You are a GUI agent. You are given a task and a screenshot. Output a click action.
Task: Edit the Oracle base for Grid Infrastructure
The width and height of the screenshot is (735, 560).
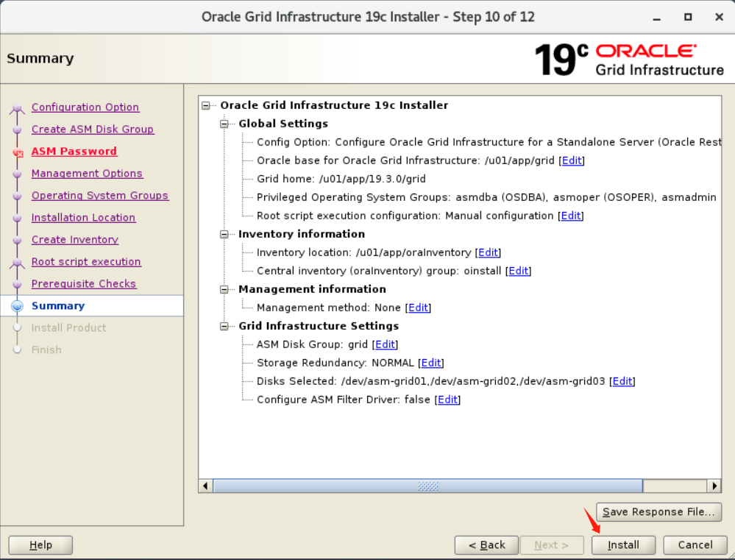coord(572,161)
